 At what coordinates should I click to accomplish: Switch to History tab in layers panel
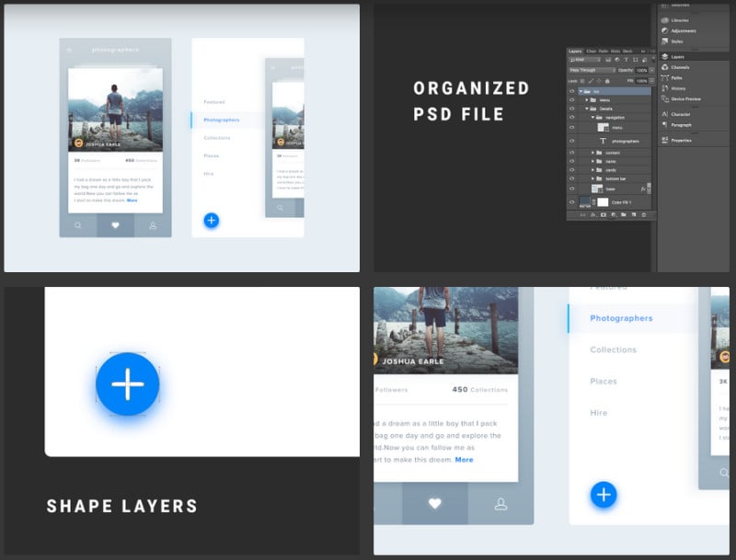click(615, 51)
